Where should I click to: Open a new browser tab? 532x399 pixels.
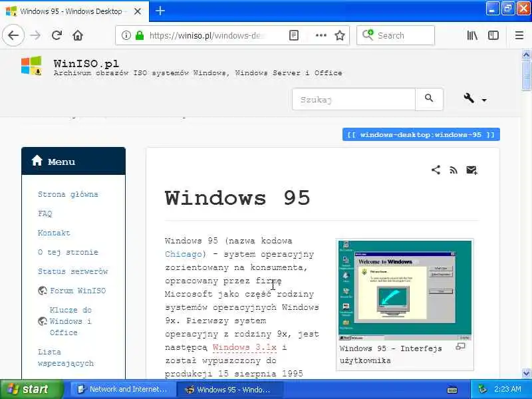(160, 11)
